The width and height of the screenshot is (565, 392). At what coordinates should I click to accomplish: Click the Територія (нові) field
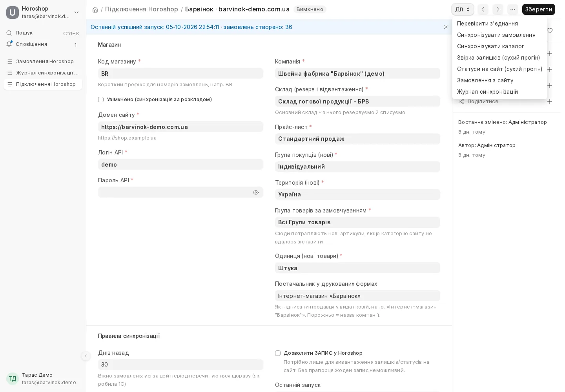(x=357, y=194)
